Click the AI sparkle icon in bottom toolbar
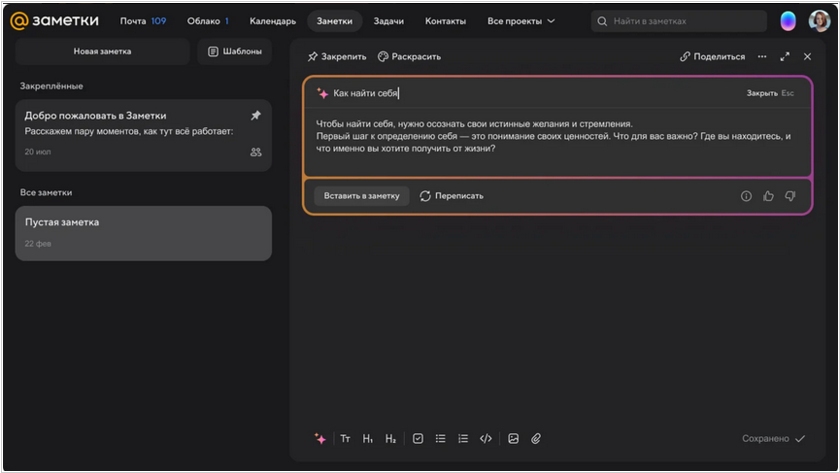This screenshot has width=840, height=473. pyautogui.click(x=320, y=438)
